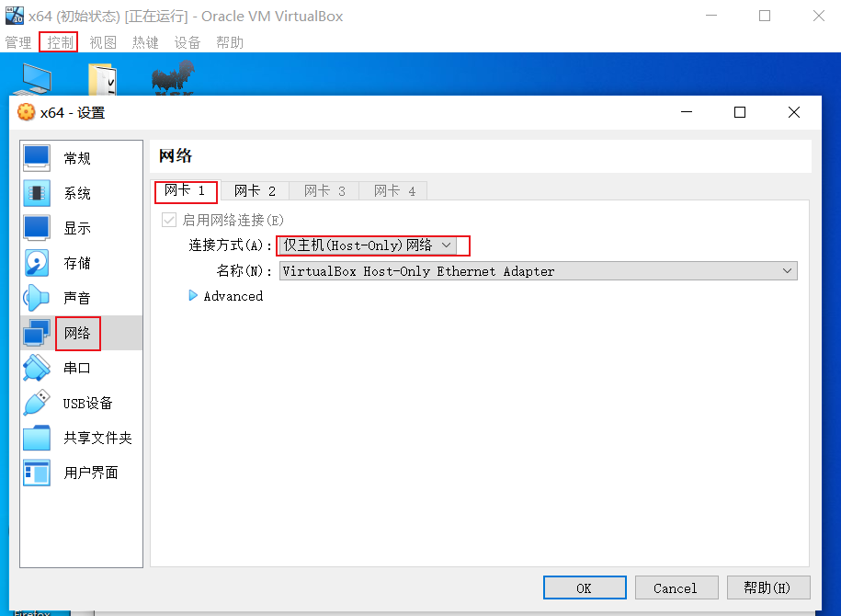Confirm settings with the OK button

pyautogui.click(x=585, y=588)
